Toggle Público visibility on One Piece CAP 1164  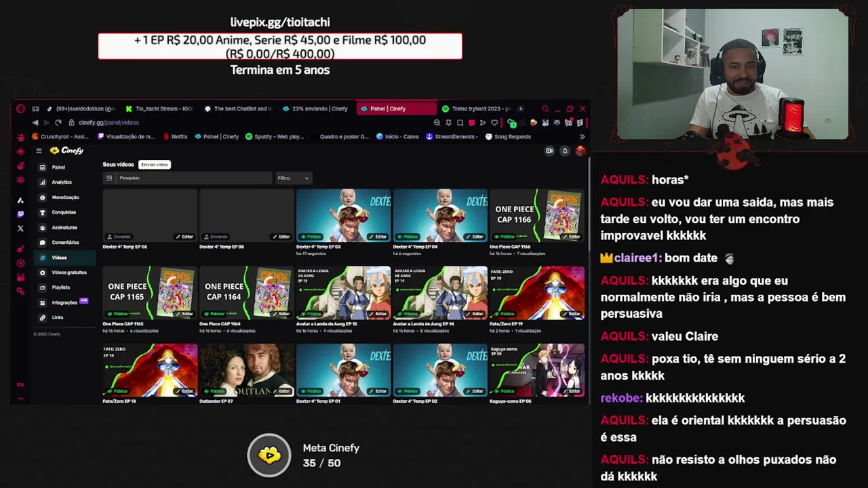point(214,314)
